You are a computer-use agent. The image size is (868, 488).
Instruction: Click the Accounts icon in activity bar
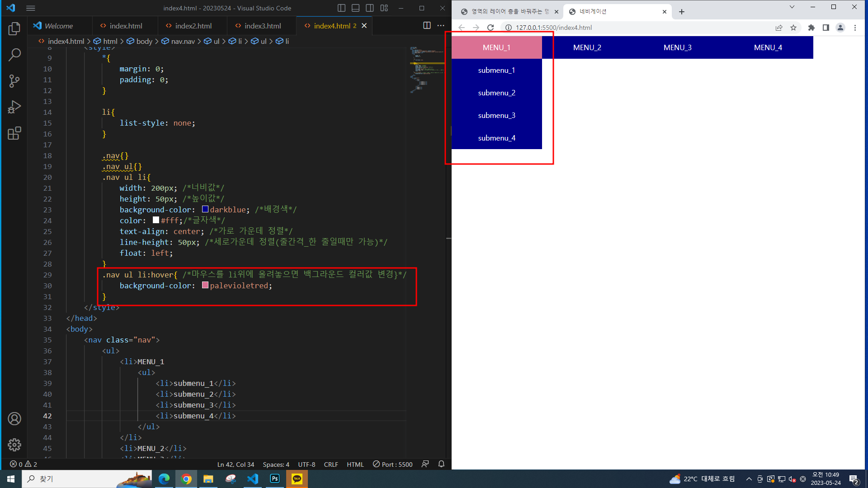(14, 419)
